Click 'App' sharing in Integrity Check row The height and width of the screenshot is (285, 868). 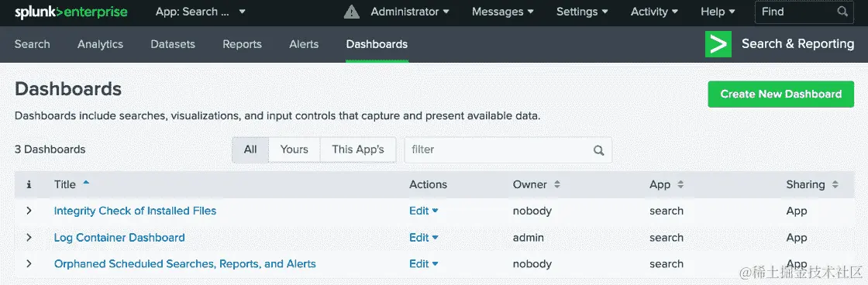click(797, 211)
